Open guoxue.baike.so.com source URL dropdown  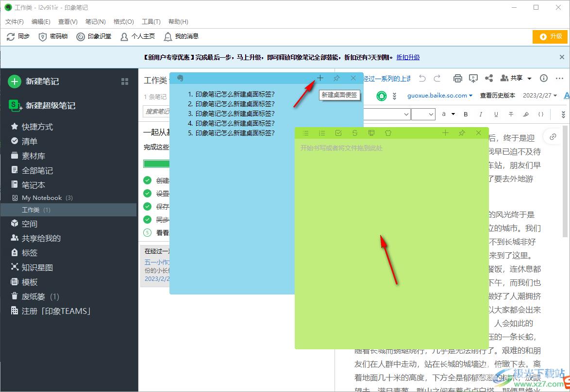point(440,96)
